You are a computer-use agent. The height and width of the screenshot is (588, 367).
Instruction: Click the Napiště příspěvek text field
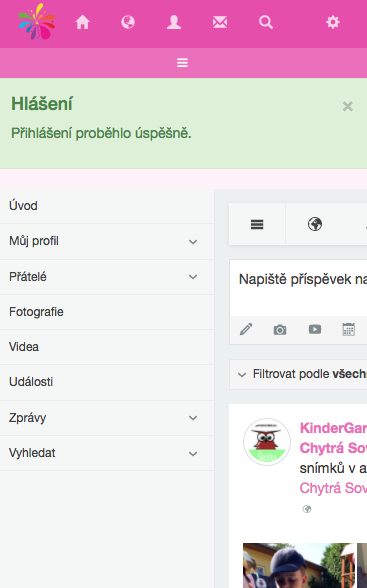coord(298,288)
